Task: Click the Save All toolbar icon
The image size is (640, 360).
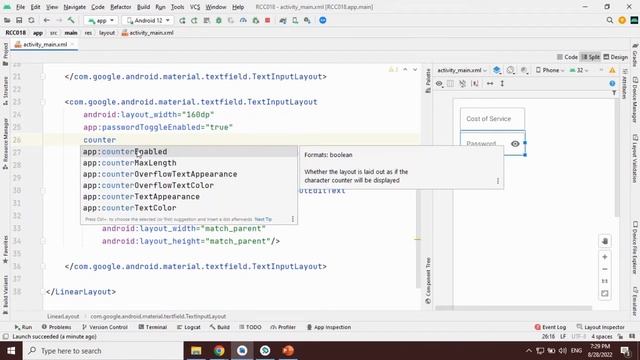Action: click(19, 20)
